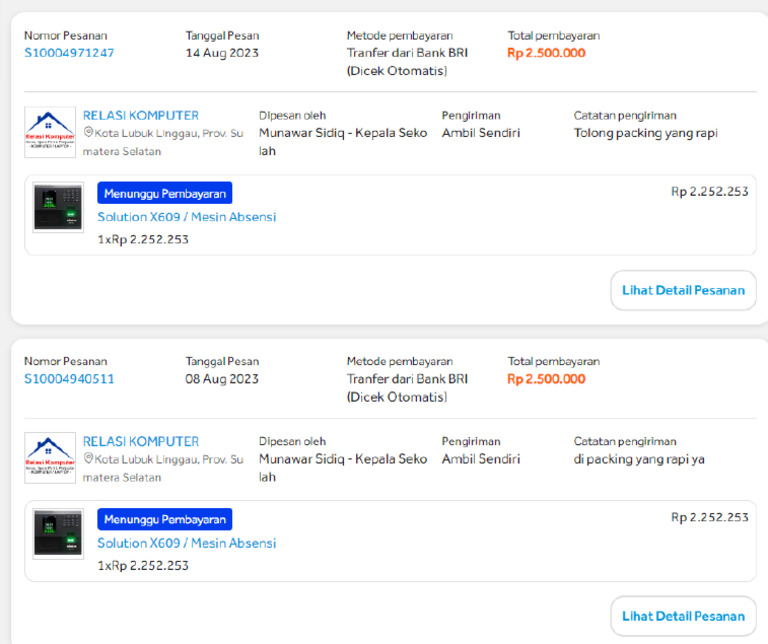Viewport: 768px width, 644px height.
Task: Open RELASI KOMPUTER store name in order S10004971247
Action: click(141, 115)
